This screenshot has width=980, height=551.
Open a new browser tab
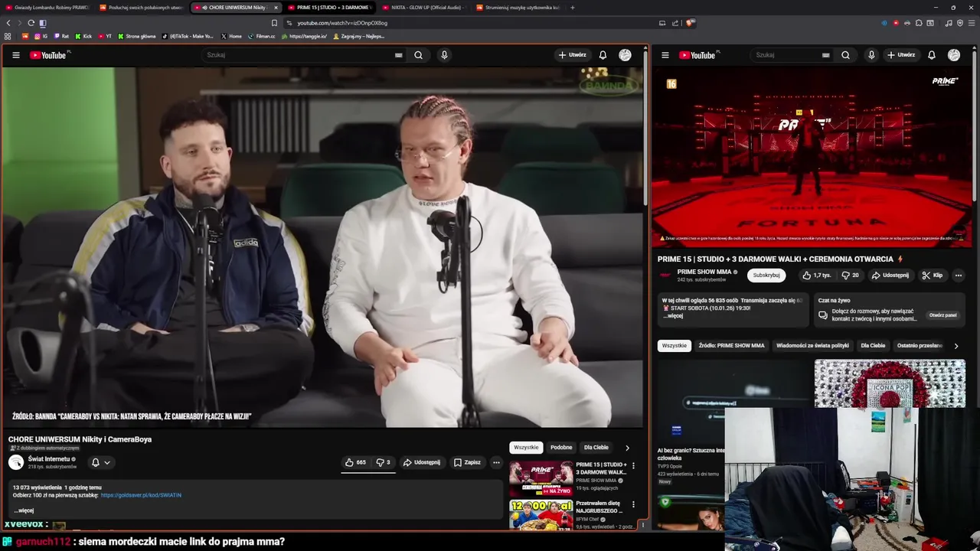tap(572, 8)
